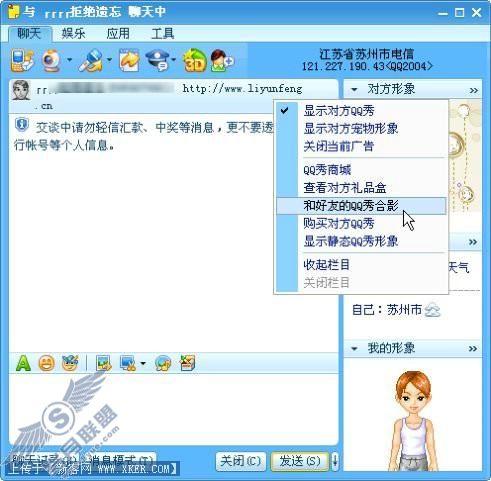Click the 江苏省苏州市电信 text
The width and height of the screenshot is (491, 481).
pyautogui.click(x=367, y=54)
